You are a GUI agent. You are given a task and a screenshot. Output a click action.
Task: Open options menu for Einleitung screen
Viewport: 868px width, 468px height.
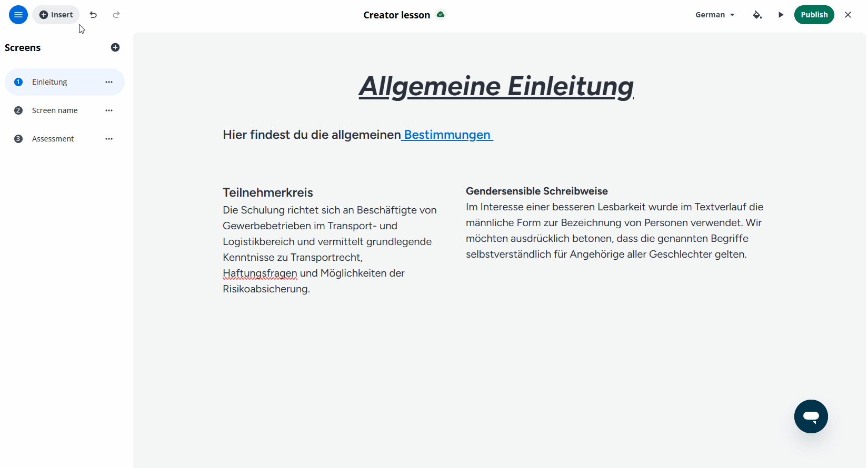109,82
